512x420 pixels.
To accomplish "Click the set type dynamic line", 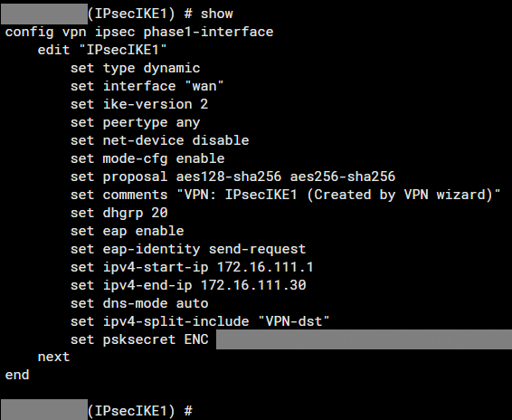I will [135, 68].
